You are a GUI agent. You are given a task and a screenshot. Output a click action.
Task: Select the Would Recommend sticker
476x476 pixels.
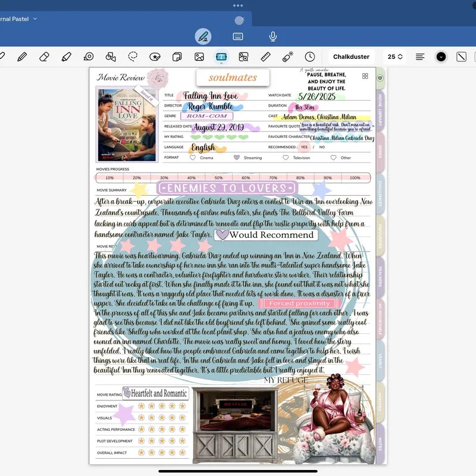click(266, 234)
